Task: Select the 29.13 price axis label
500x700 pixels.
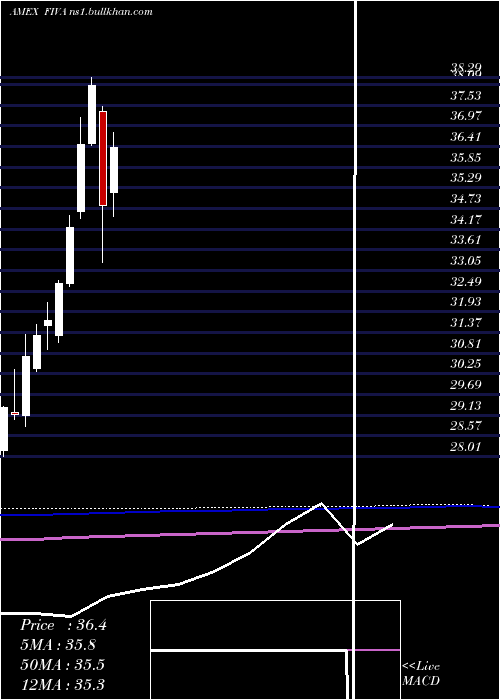Action: tap(466, 405)
